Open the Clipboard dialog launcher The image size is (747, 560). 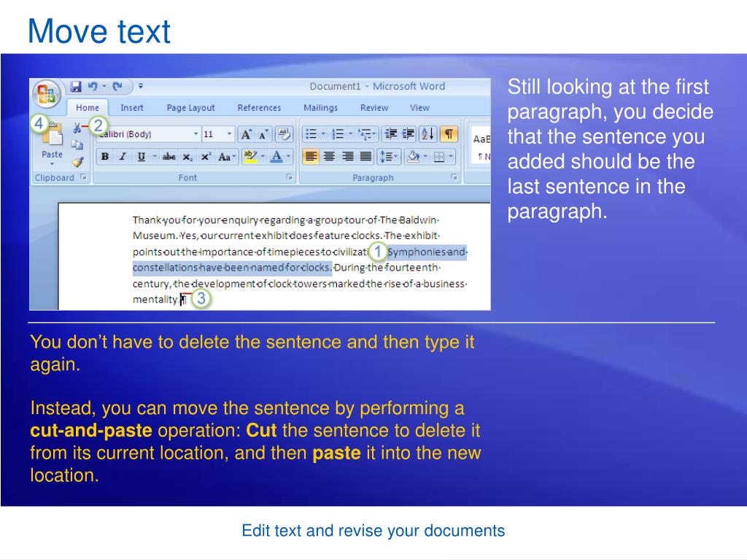pyautogui.click(x=84, y=177)
